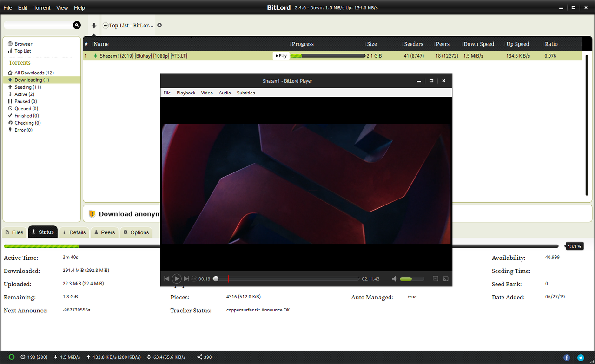Mute audio with the speaker icon

tap(395, 279)
